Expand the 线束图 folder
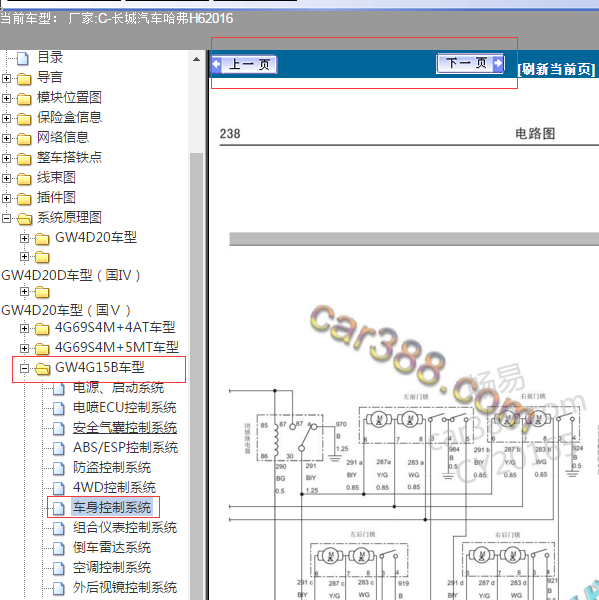The height and width of the screenshot is (600, 599). pos(6,178)
